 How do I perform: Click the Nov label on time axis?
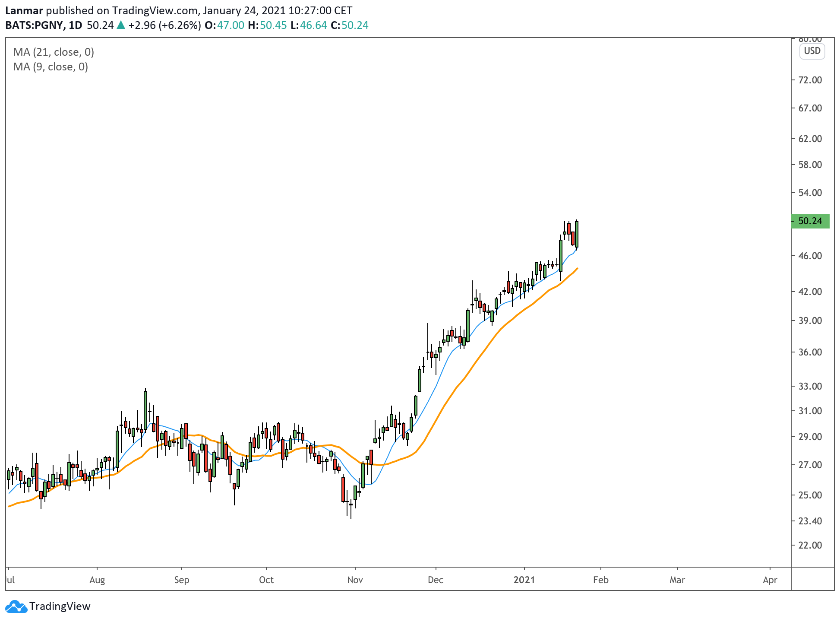[355, 580]
